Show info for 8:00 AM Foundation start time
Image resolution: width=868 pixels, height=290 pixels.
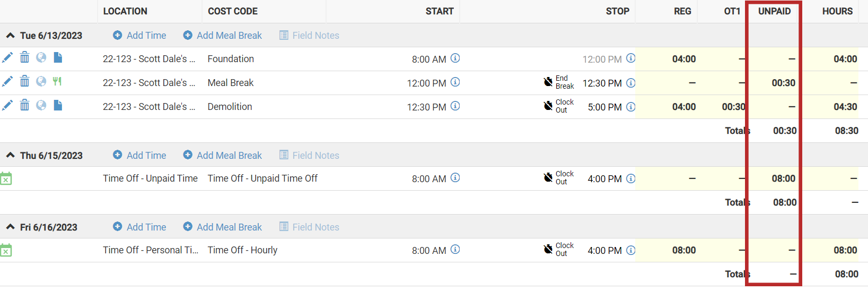tap(455, 58)
